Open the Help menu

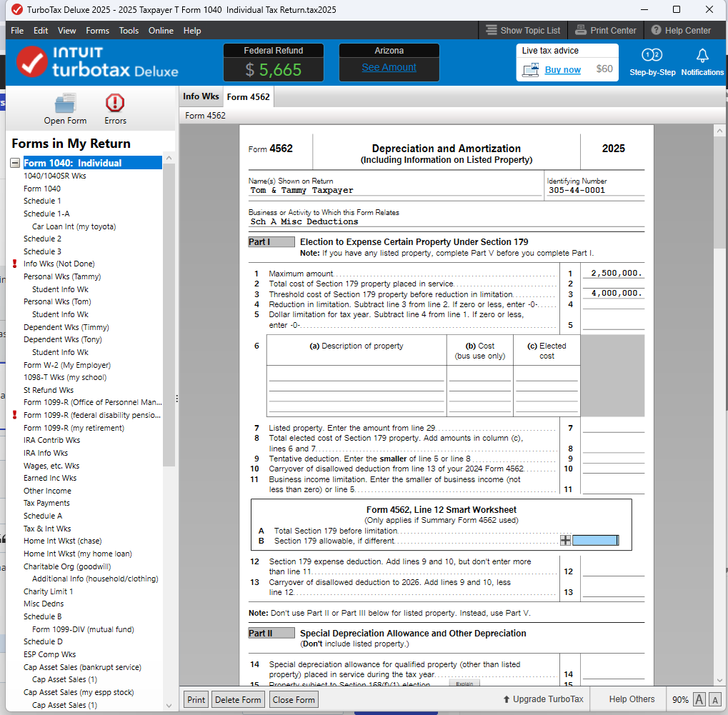(191, 31)
